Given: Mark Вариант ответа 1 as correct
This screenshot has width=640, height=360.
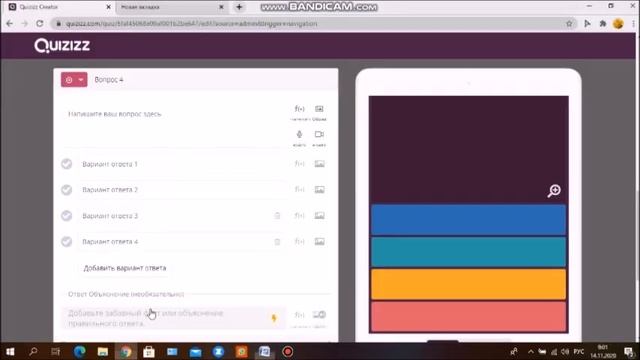Looking at the screenshot, I should [x=67, y=164].
